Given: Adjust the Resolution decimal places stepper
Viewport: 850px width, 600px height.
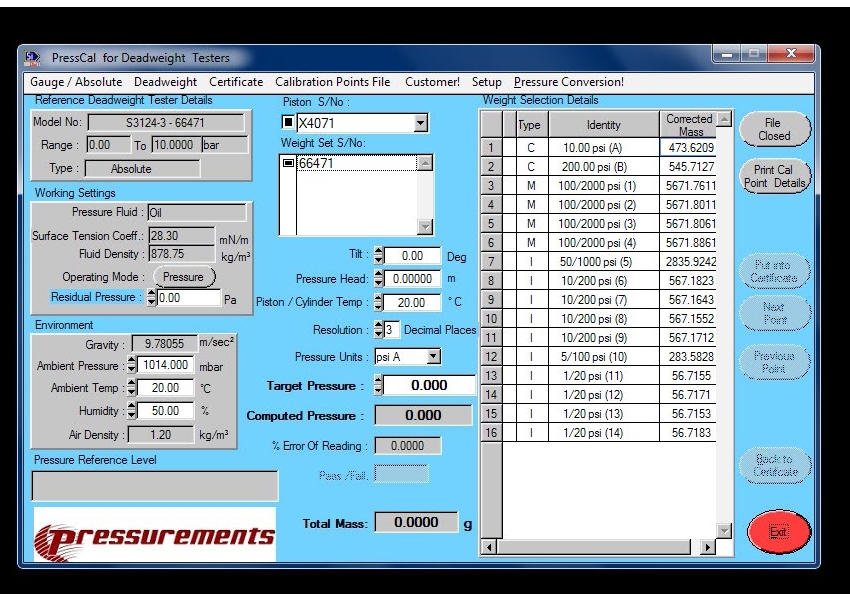Looking at the screenshot, I should 379,330.
